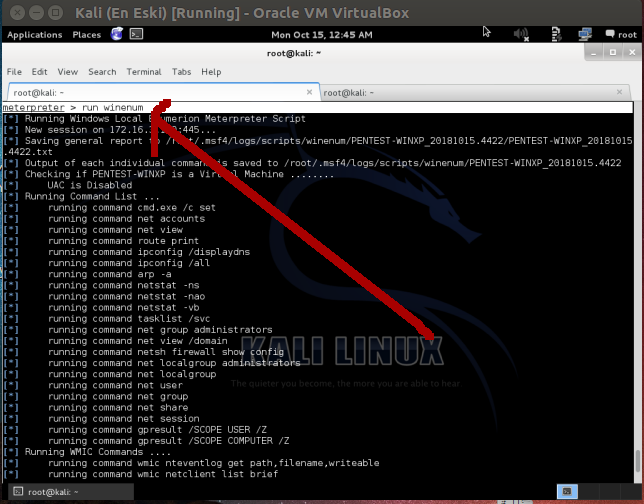The height and width of the screenshot is (504, 644).
Task: Click 'running command netstat -ns' line
Action: click(124, 285)
